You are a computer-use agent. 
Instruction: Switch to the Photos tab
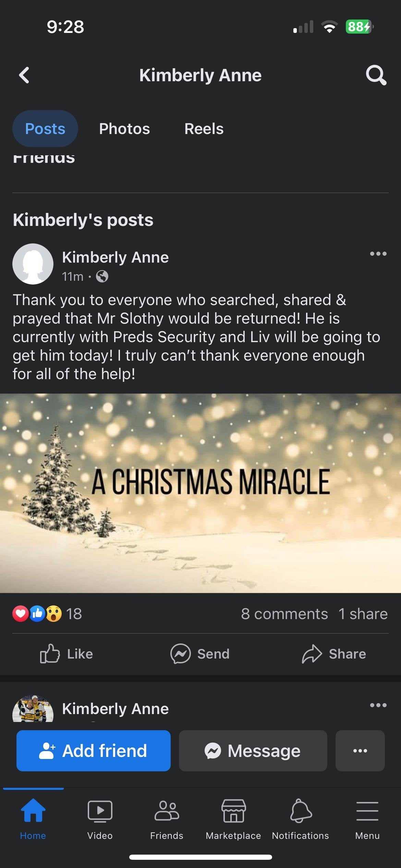coord(124,129)
